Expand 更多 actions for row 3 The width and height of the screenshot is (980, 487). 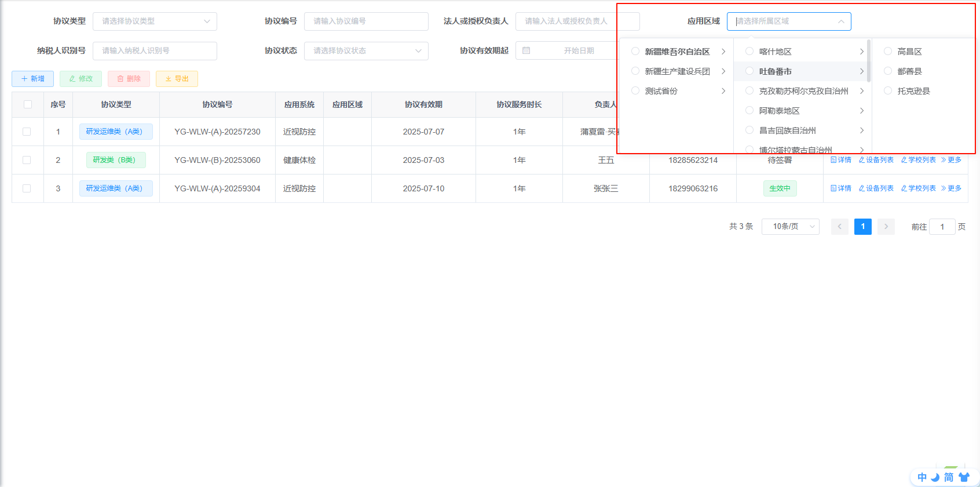[x=951, y=188]
